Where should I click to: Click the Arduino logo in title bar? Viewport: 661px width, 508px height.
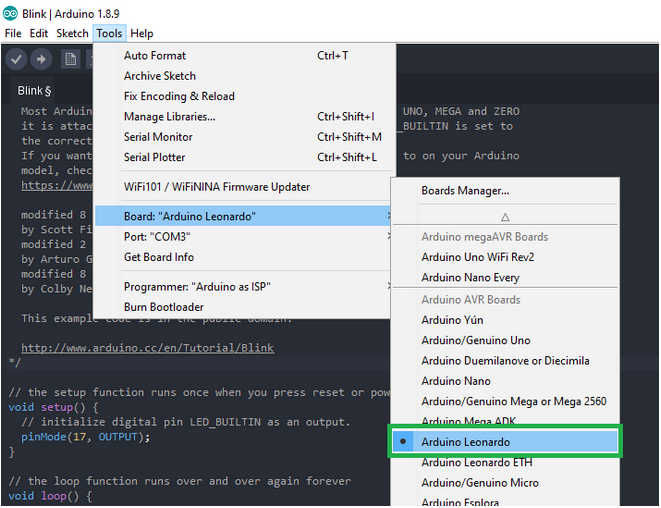point(10,13)
